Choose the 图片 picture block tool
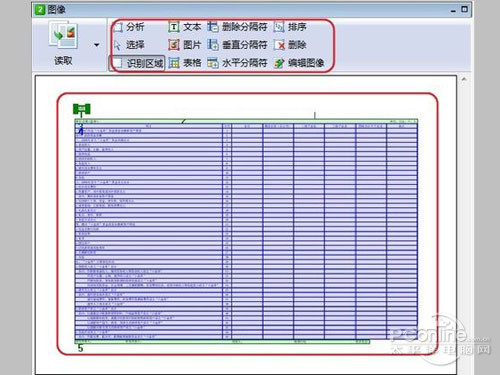 (x=185, y=45)
